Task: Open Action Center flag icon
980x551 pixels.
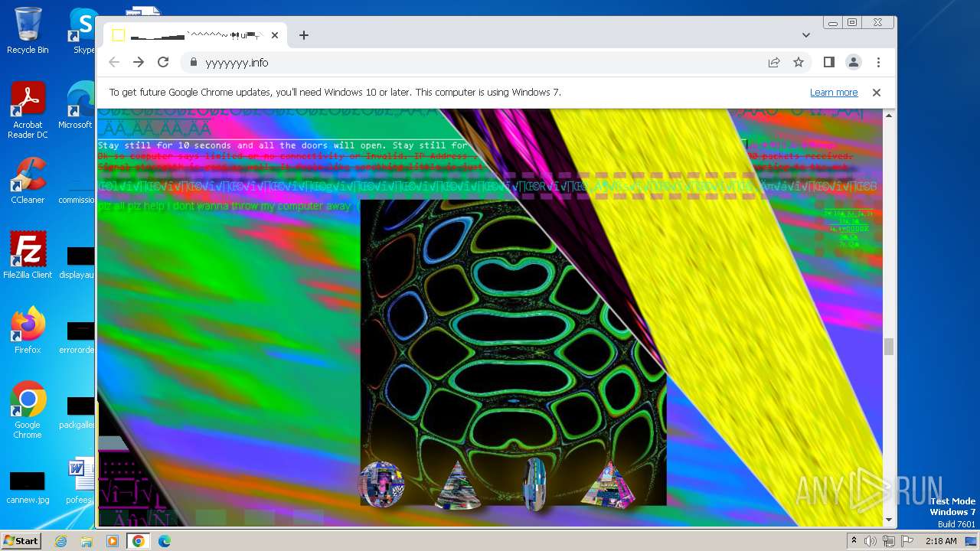Action: (907, 541)
